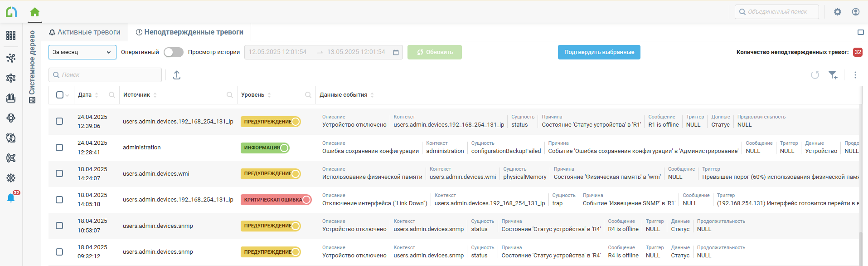
Task: Search in Уровень column
Action: tap(308, 95)
